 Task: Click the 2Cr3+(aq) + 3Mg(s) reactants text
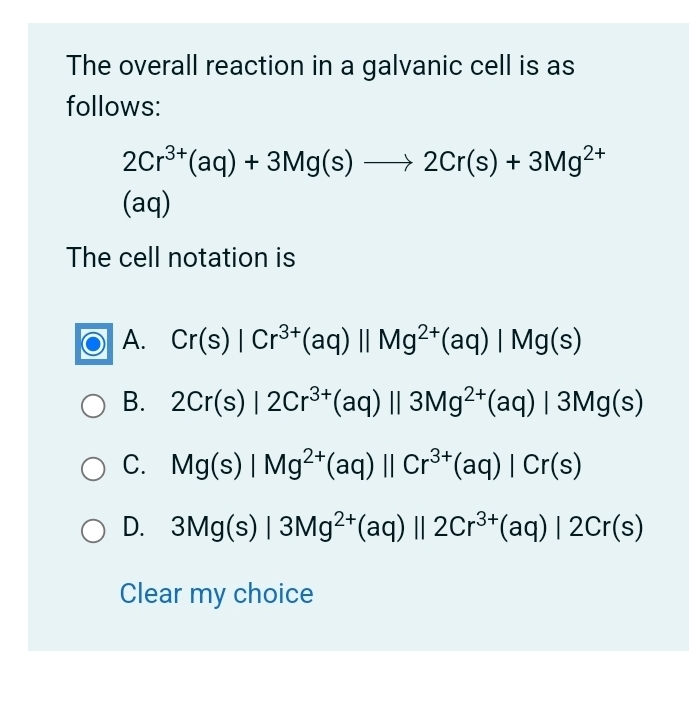238,160
